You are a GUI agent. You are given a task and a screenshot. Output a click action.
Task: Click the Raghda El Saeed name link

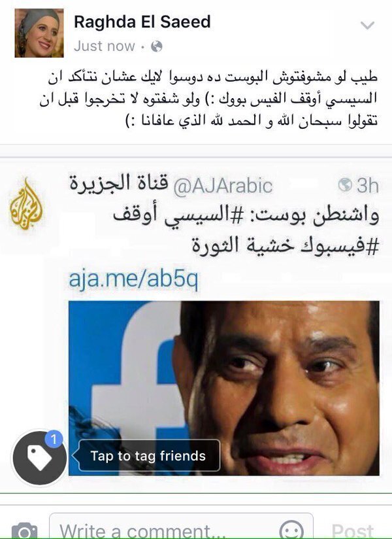tap(142, 22)
